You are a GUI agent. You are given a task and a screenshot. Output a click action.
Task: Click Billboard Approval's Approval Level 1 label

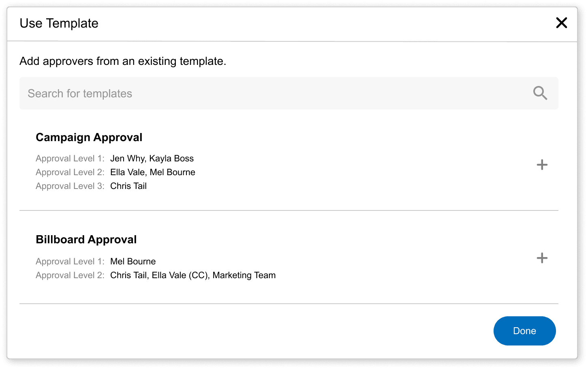[70, 262]
